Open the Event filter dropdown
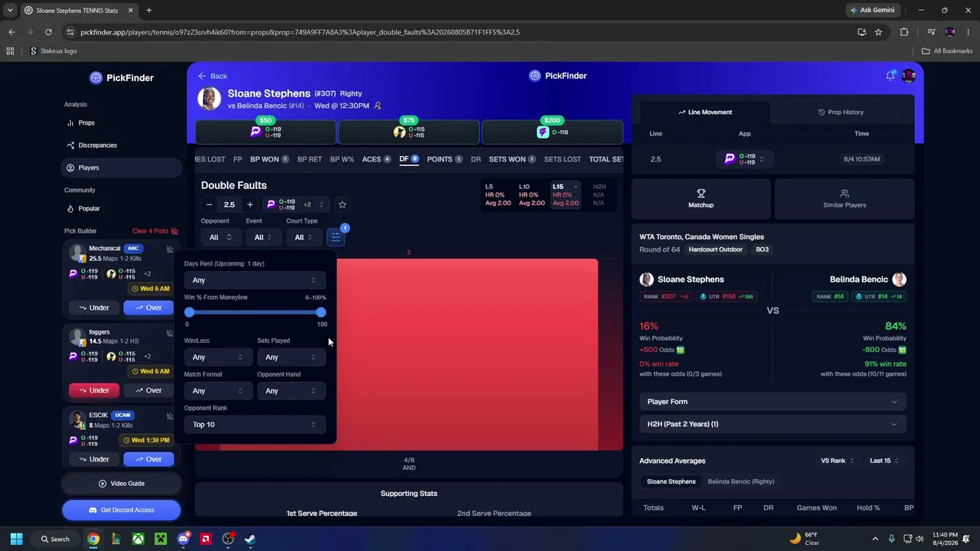Viewport: 980px width, 551px height. [263, 237]
